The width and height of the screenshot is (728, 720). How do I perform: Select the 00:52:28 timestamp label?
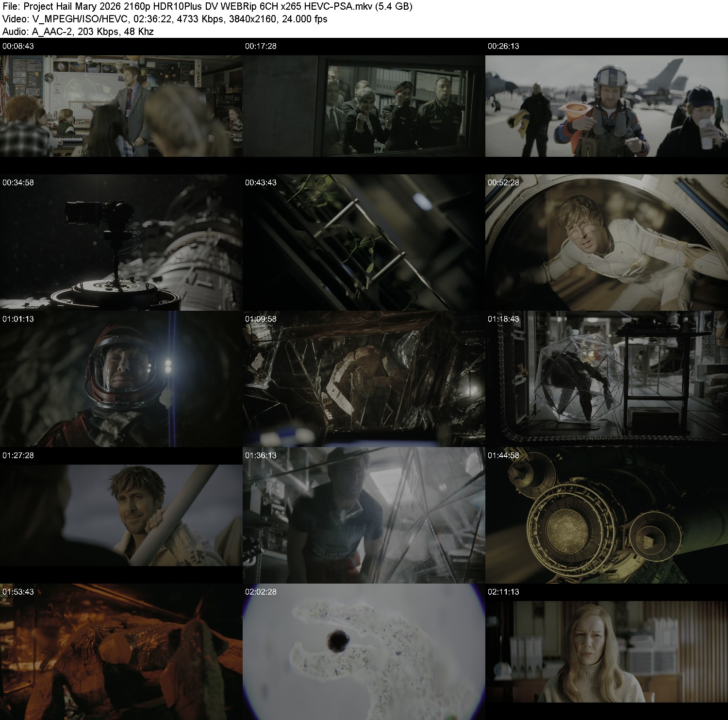pos(503,183)
